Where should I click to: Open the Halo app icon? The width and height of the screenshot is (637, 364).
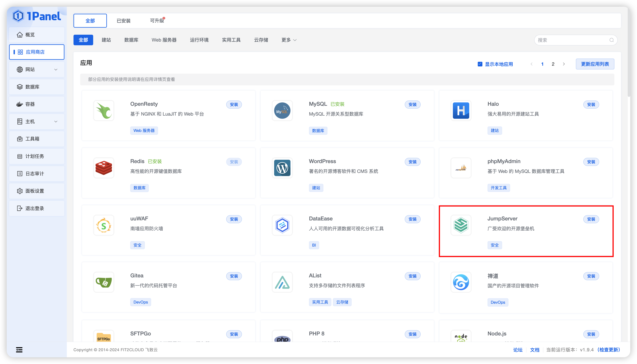coord(461,111)
